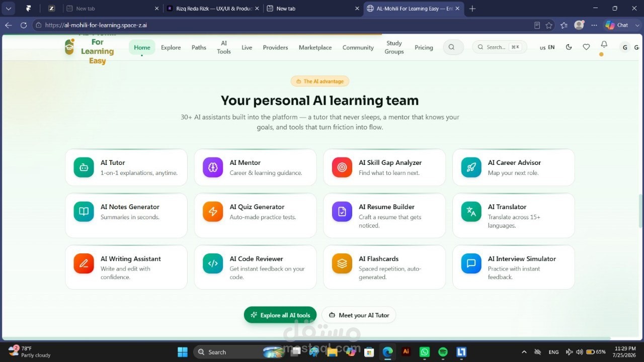Open notifications bell icon
The height and width of the screenshot is (362, 644).
pos(604,45)
